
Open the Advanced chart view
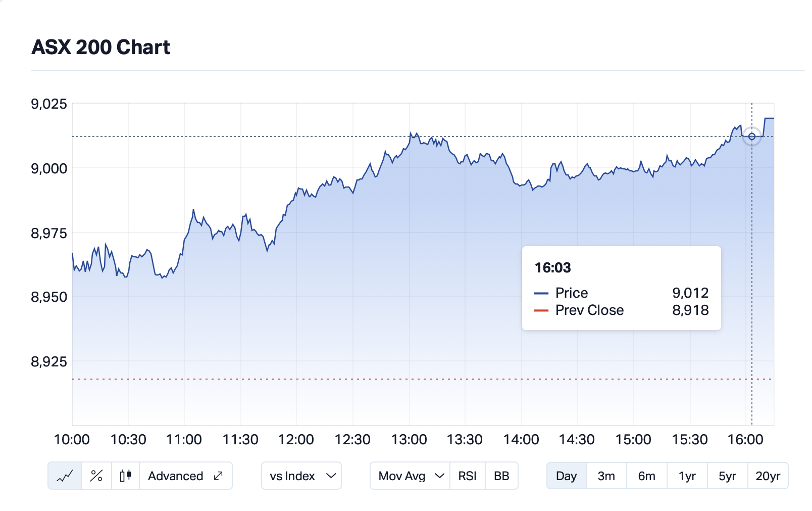point(175,476)
